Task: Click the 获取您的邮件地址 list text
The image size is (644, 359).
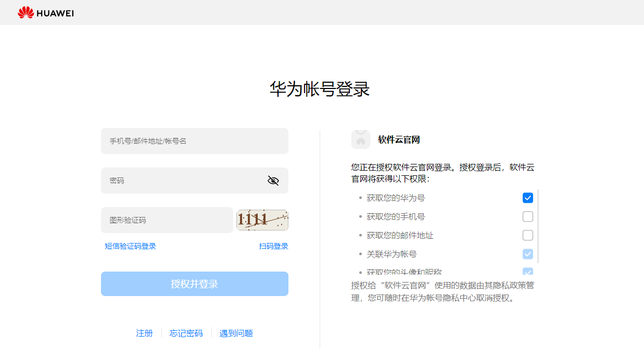Action: click(x=400, y=235)
